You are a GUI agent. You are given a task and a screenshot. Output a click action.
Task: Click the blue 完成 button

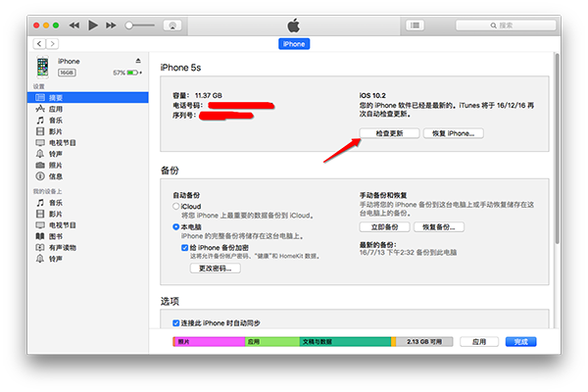click(x=521, y=342)
